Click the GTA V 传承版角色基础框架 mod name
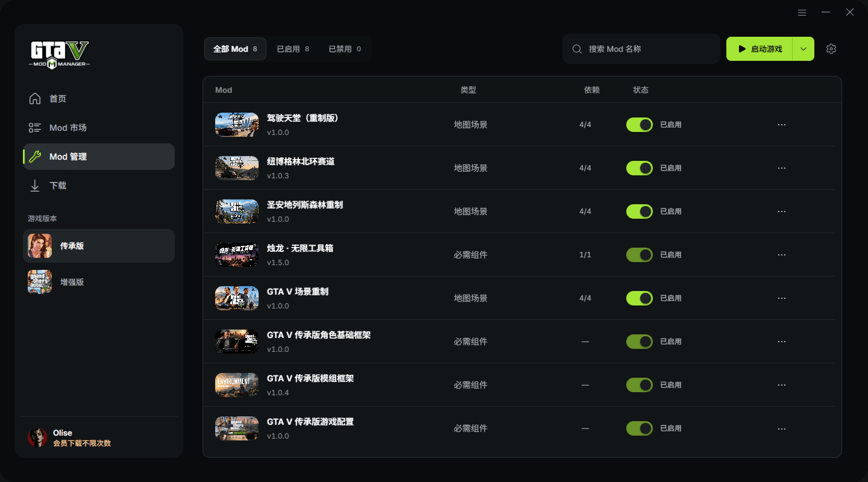This screenshot has height=482, width=868. (319, 335)
